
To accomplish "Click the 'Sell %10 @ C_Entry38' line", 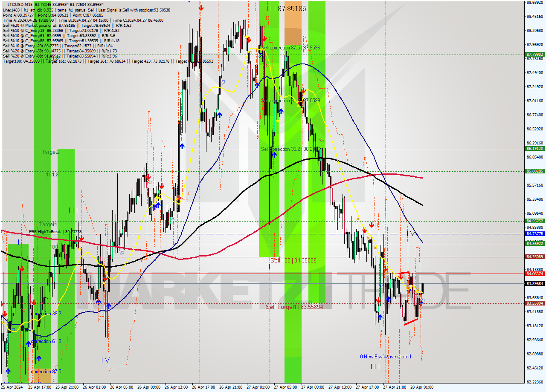I will click(x=61, y=31).
